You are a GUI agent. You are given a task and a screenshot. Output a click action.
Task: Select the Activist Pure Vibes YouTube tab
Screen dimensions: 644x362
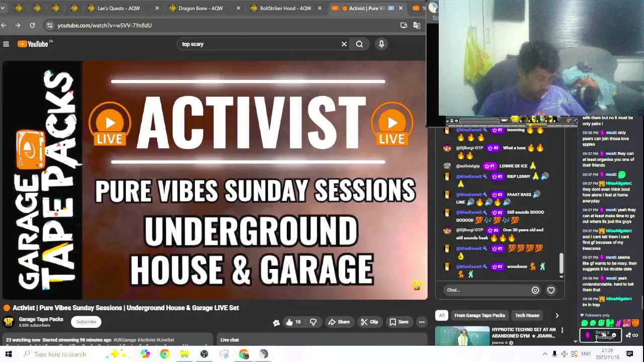click(367, 8)
